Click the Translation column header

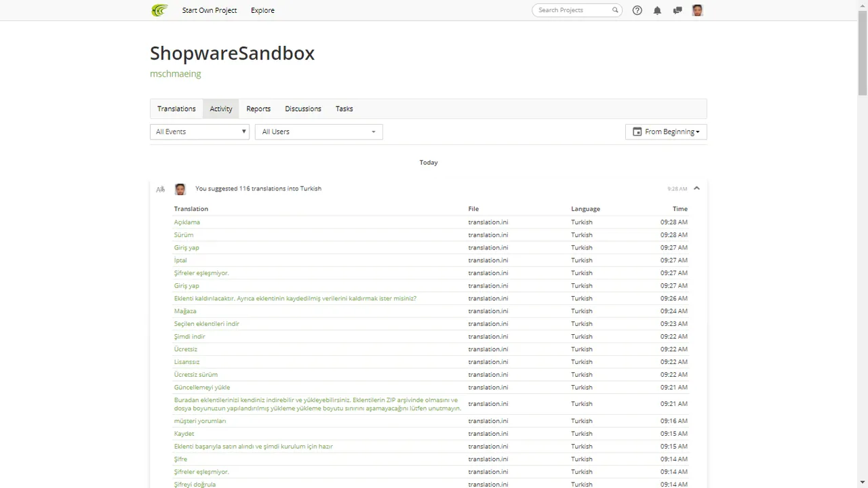point(191,209)
